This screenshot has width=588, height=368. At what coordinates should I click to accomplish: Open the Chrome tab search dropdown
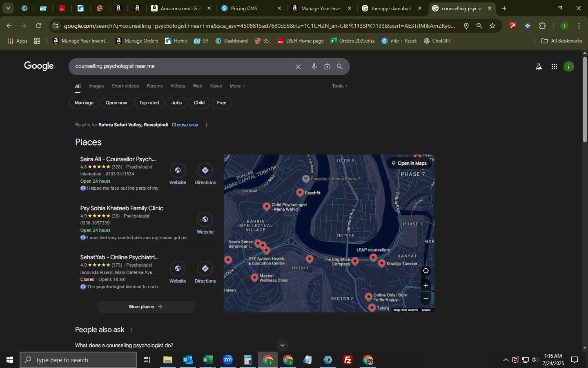[x=8, y=8]
